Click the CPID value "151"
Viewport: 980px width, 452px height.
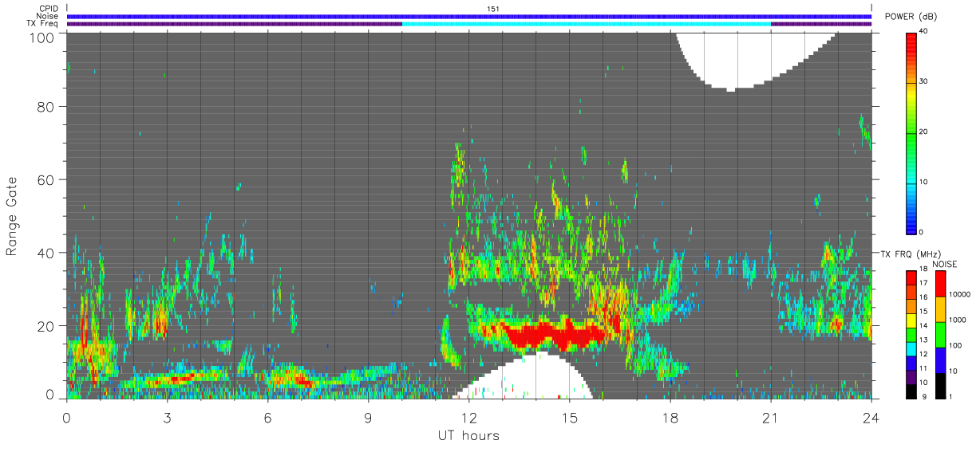493,9
